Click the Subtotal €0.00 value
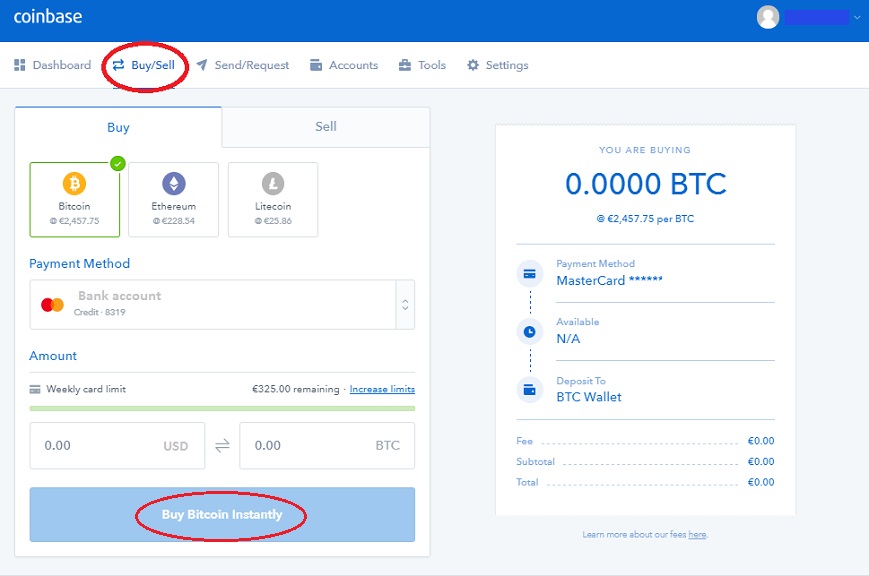The height and width of the screenshot is (576, 869). tap(761, 461)
